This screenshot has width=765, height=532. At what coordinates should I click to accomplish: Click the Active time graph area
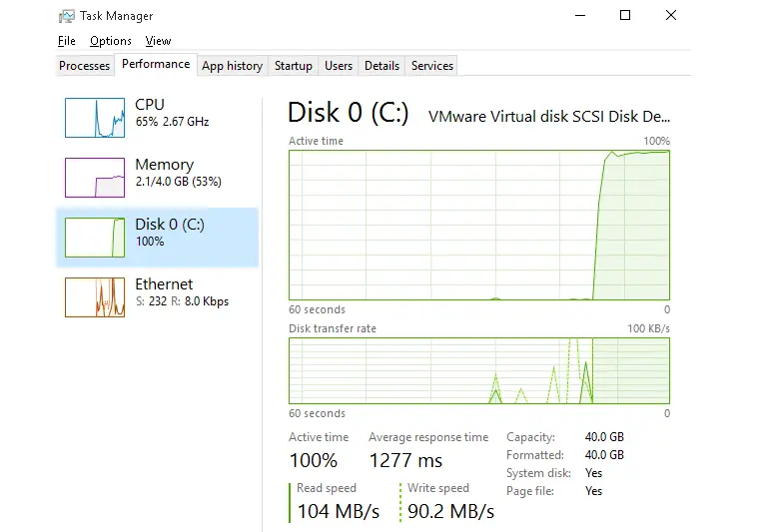tap(479, 225)
